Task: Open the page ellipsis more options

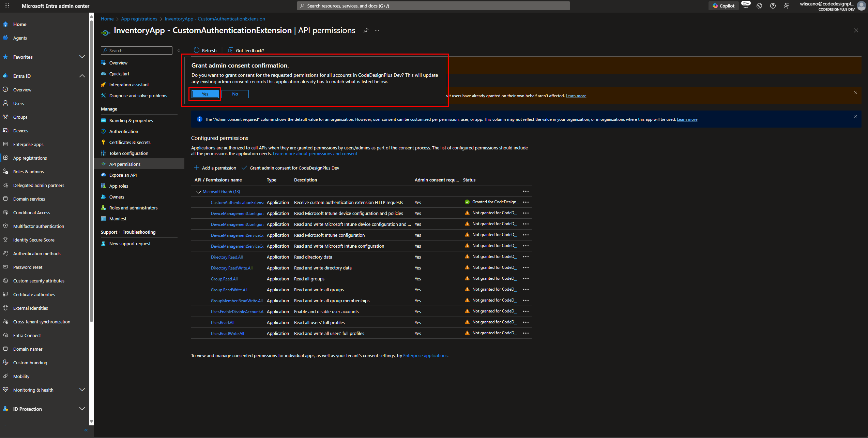Action: point(377,30)
